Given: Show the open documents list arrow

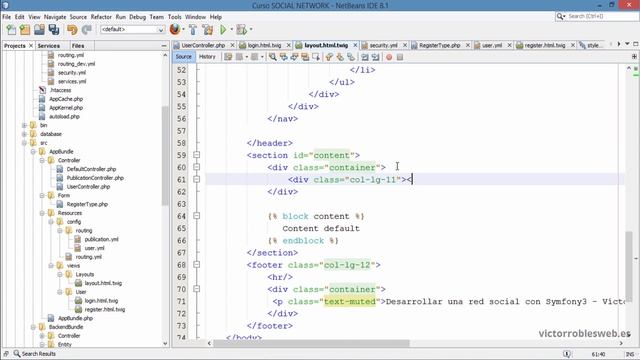Looking at the screenshot, I should click(x=627, y=44).
